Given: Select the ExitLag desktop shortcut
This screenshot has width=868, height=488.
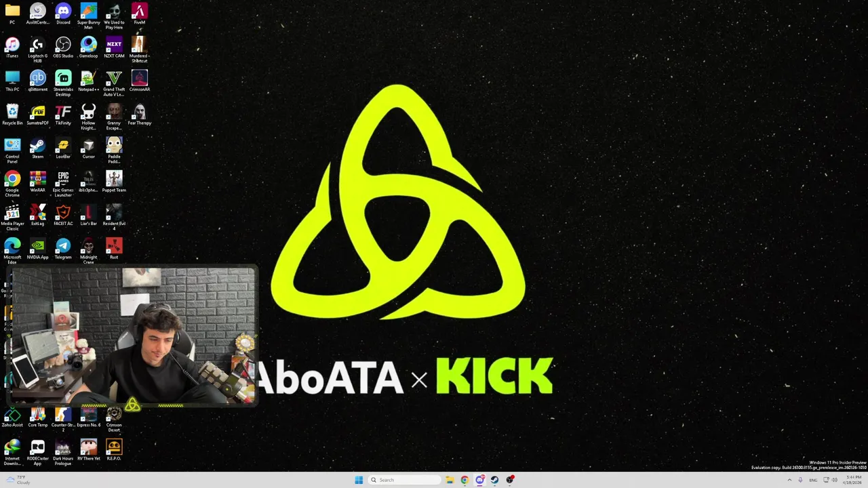Looking at the screenshot, I should (37, 216).
